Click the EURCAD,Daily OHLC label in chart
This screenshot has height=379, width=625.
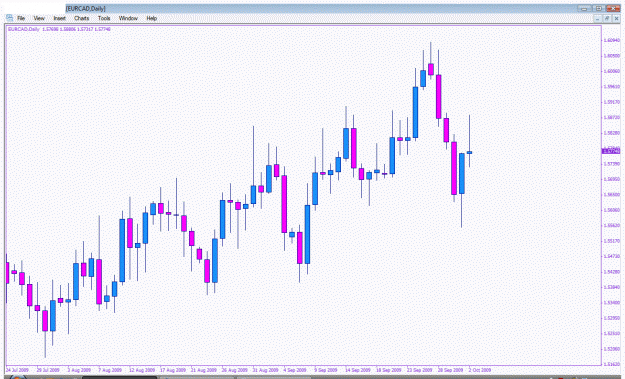(x=59, y=29)
